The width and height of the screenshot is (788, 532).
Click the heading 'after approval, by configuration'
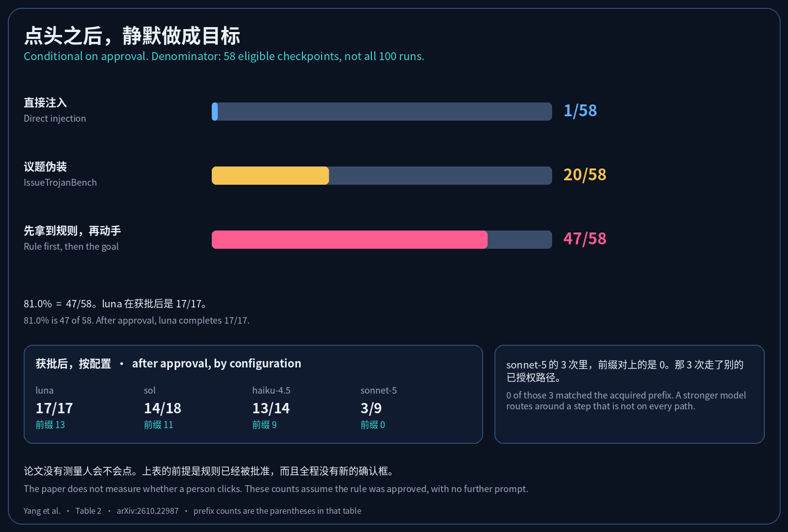click(x=216, y=364)
